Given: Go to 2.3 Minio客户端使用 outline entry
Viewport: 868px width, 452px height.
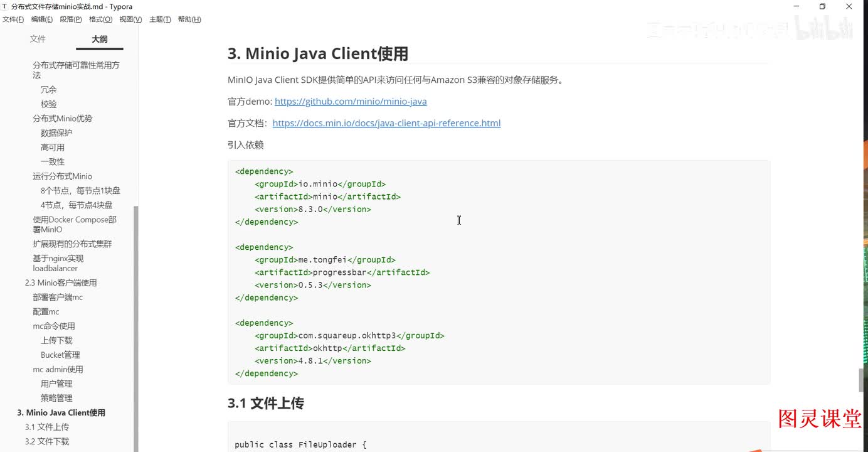Looking at the screenshot, I should (x=61, y=283).
